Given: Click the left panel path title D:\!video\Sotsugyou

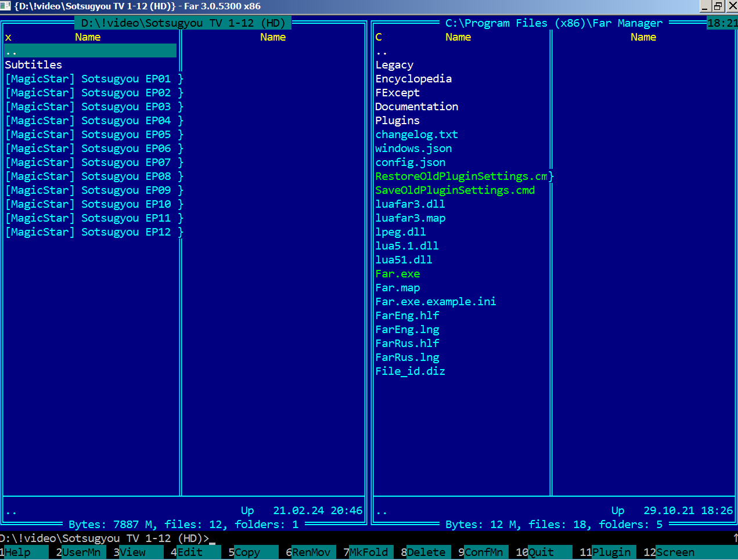Looking at the screenshot, I should 183,23.
